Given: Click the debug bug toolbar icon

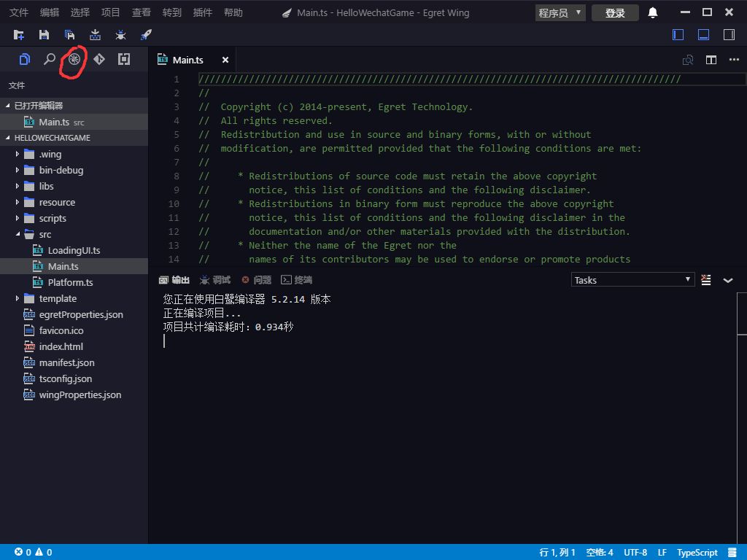Looking at the screenshot, I should click(x=120, y=34).
